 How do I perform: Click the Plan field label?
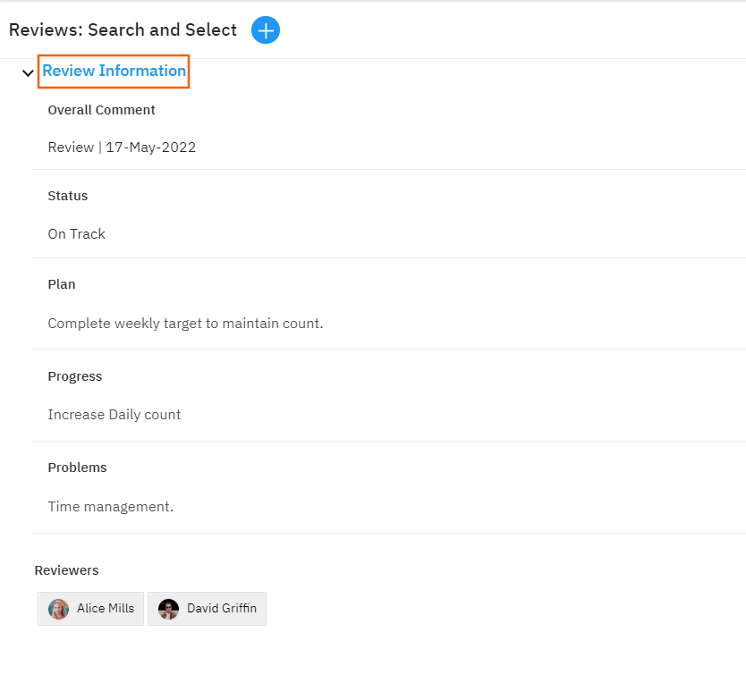pyautogui.click(x=62, y=284)
